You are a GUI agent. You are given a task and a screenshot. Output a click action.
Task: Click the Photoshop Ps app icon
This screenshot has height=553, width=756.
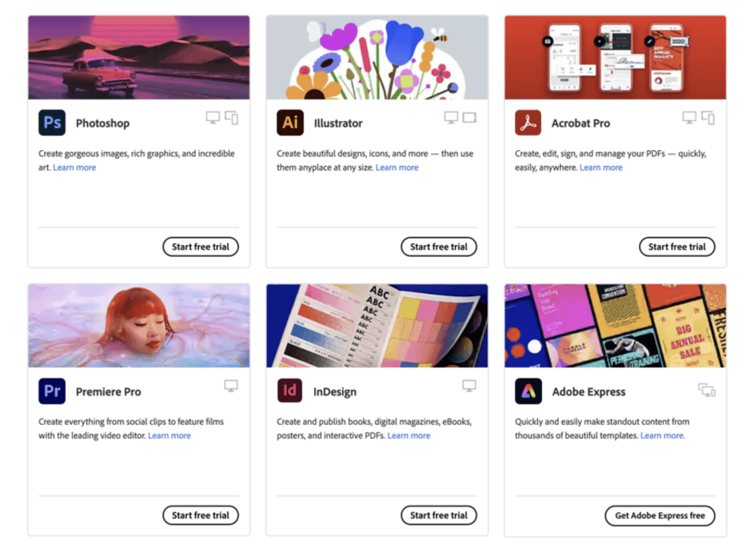pyautogui.click(x=52, y=123)
